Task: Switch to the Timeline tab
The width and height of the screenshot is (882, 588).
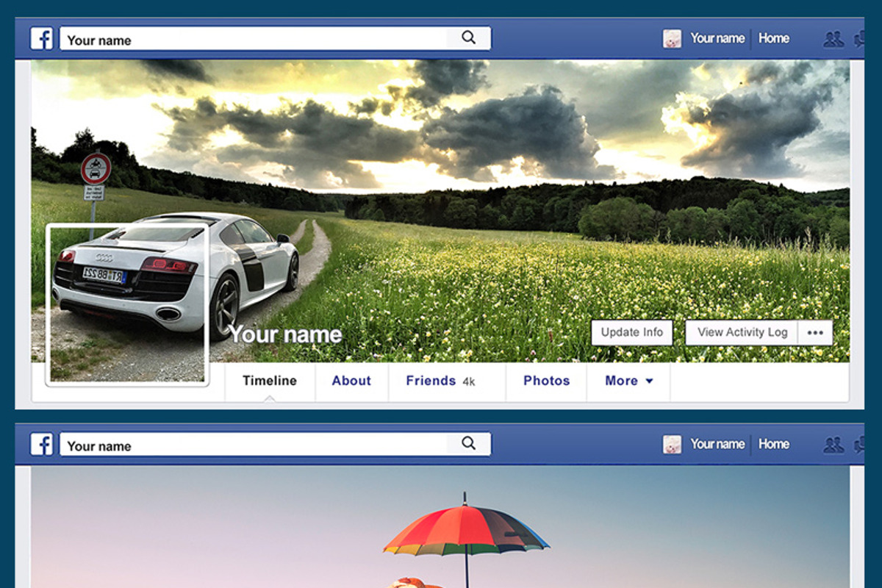Action: 270,381
